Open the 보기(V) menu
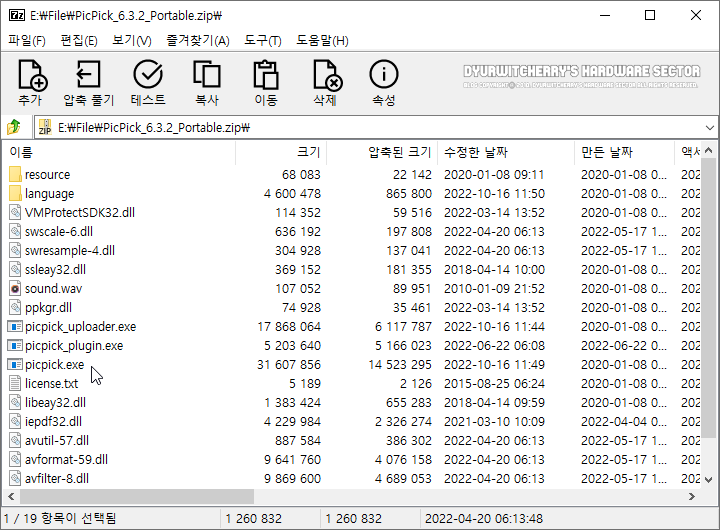The height and width of the screenshot is (530, 720). coord(131,40)
